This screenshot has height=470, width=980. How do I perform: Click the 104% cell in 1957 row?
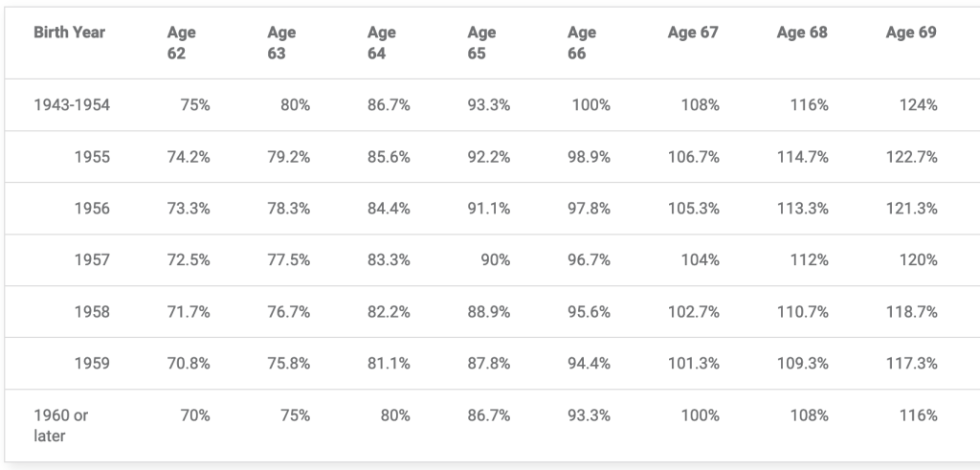(x=701, y=260)
